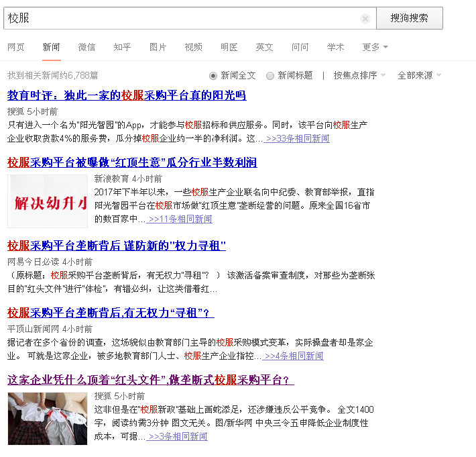The height and width of the screenshot is (457, 476).
Task: Switch to the 网页 tab
Action: pos(16,47)
